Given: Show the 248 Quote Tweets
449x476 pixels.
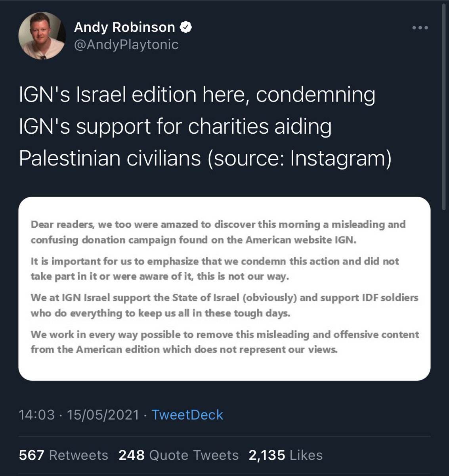Looking at the screenshot, I should tap(178, 455).
